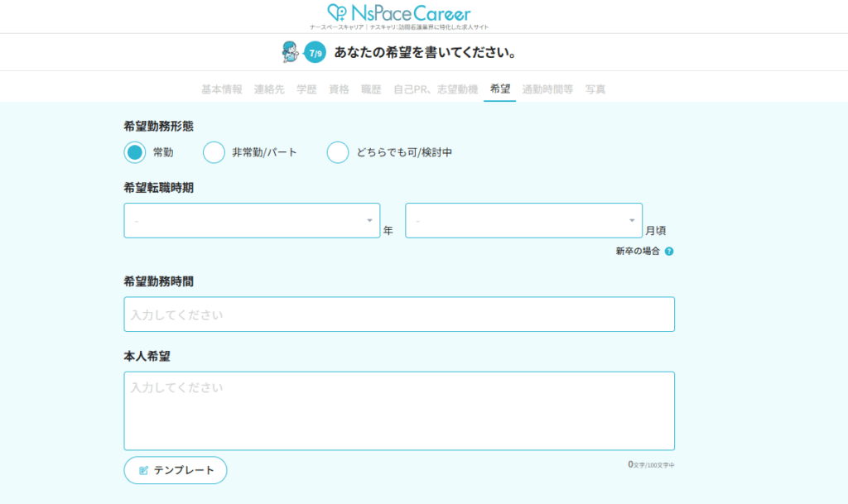848x504 pixels.
Task: Click the nurse mascot icon
Action: 290,52
